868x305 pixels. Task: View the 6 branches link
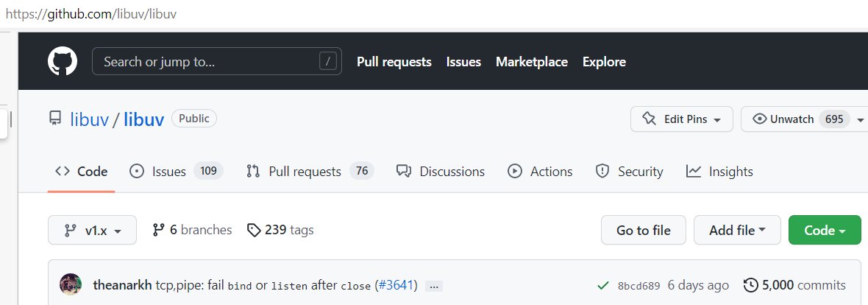tap(192, 230)
